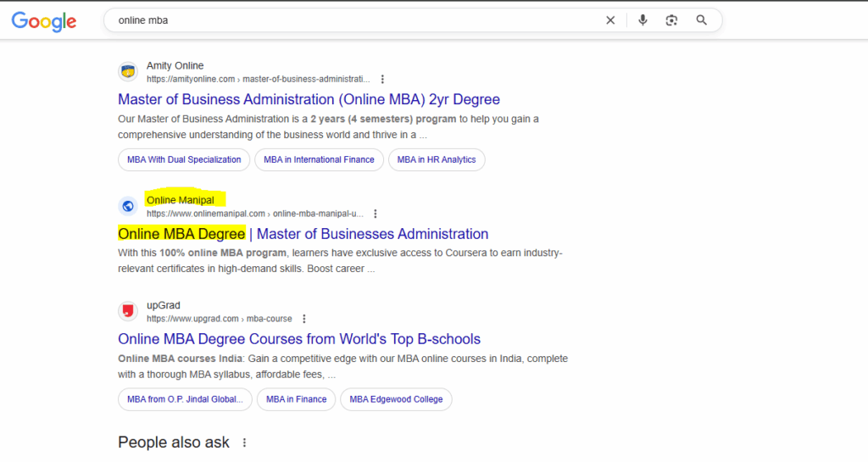Viewport: 868px width, 462px height.
Task: Start voice search with microphone icon
Action: tap(643, 20)
